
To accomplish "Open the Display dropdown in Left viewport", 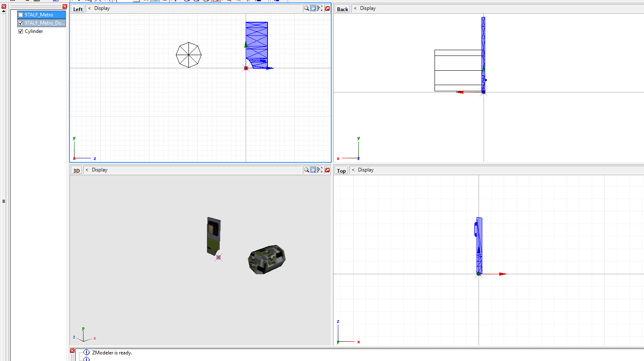I will tap(101, 8).
